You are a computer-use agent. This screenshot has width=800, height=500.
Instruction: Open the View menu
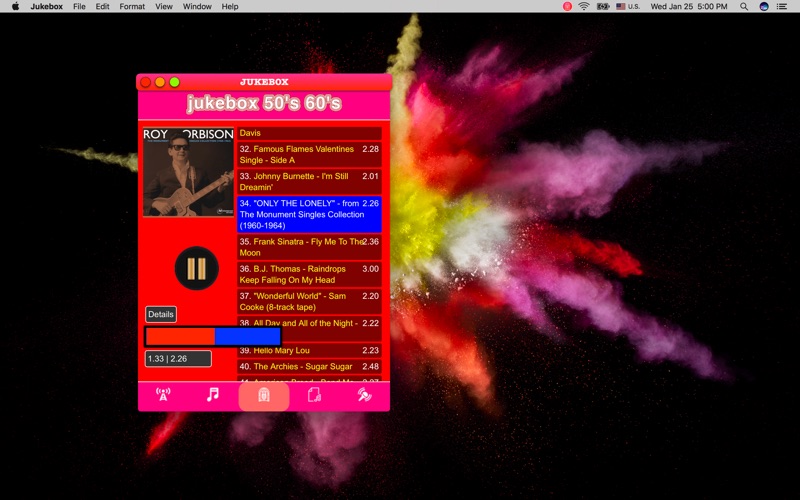pos(164,6)
